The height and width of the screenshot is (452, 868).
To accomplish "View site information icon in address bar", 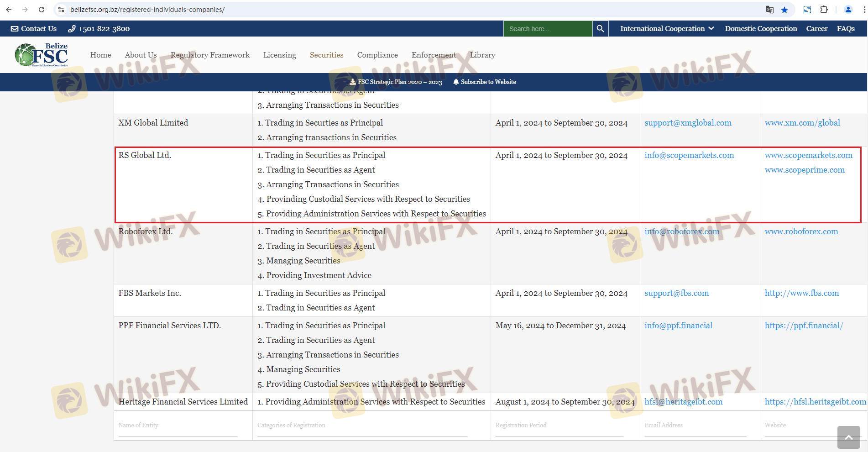I will (61, 10).
